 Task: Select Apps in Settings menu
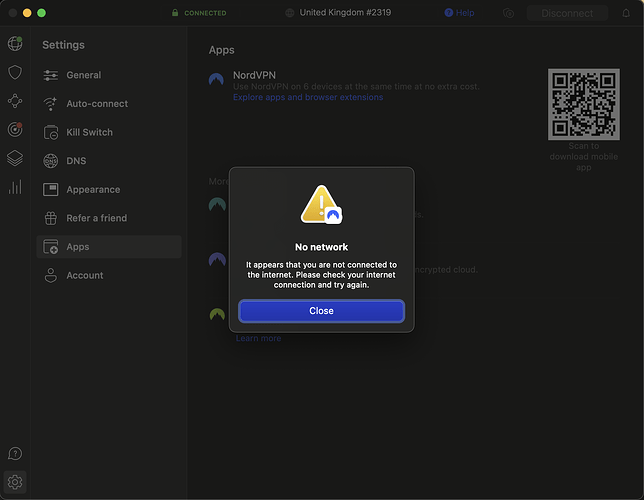click(109, 247)
